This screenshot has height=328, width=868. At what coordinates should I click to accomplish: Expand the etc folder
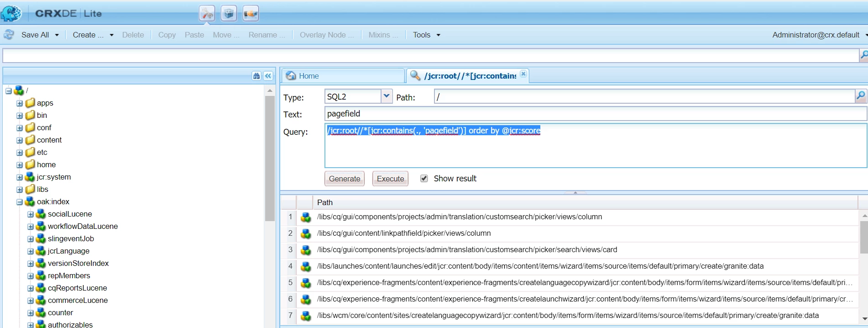pyautogui.click(x=20, y=153)
